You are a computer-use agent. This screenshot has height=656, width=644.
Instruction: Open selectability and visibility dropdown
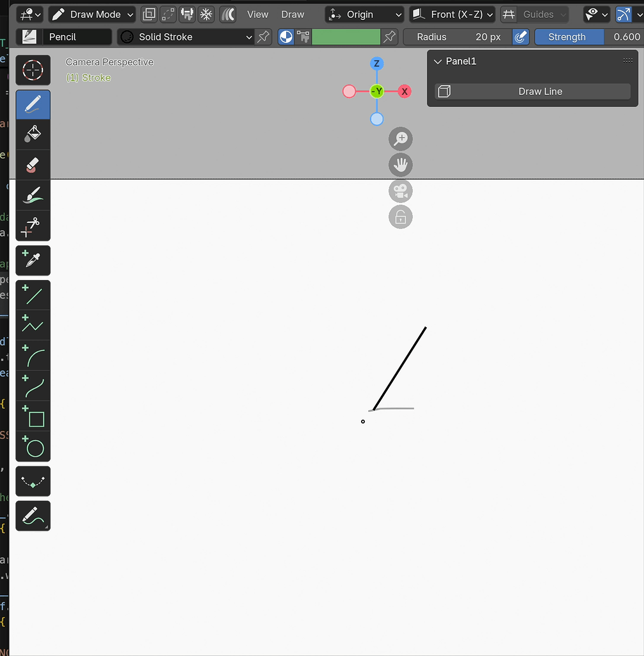pos(597,14)
